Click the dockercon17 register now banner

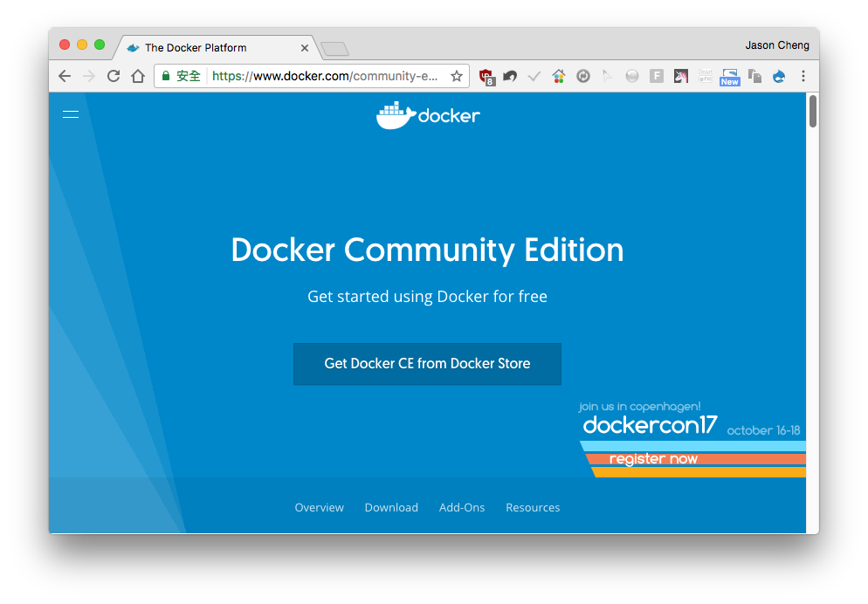coord(692,439)
